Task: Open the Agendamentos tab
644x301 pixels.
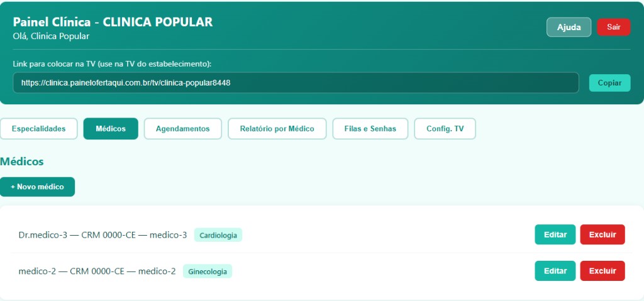Action: pyautogui.click(x=182, y=129)
